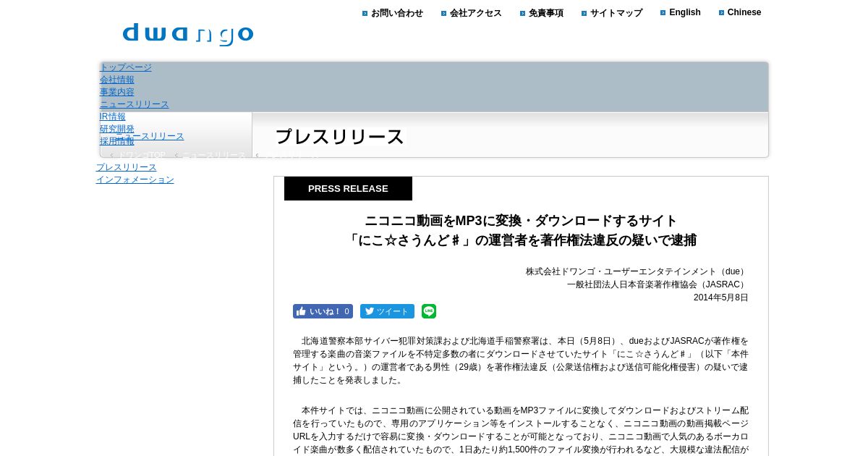Open ニュースリリース link below 事業内容

tap(135, 104)
